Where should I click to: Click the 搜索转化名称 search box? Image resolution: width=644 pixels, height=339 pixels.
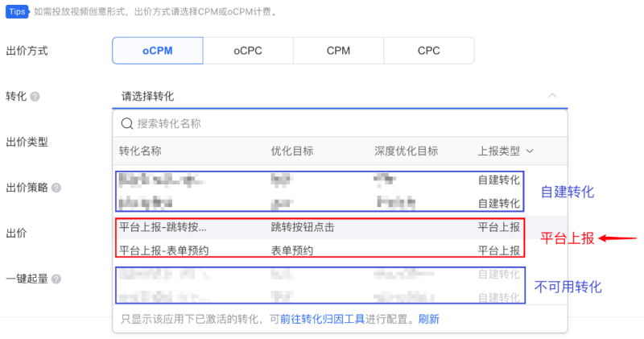[340, 123]
